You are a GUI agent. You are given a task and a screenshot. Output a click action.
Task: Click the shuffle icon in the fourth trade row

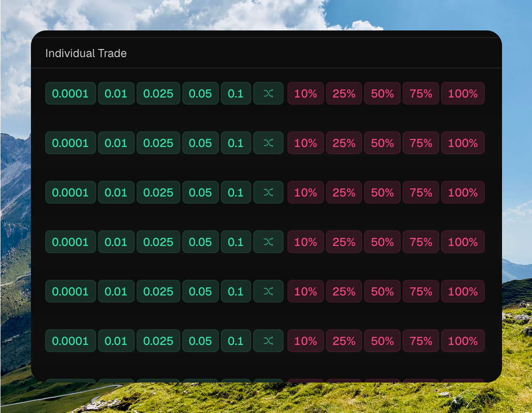268,242
